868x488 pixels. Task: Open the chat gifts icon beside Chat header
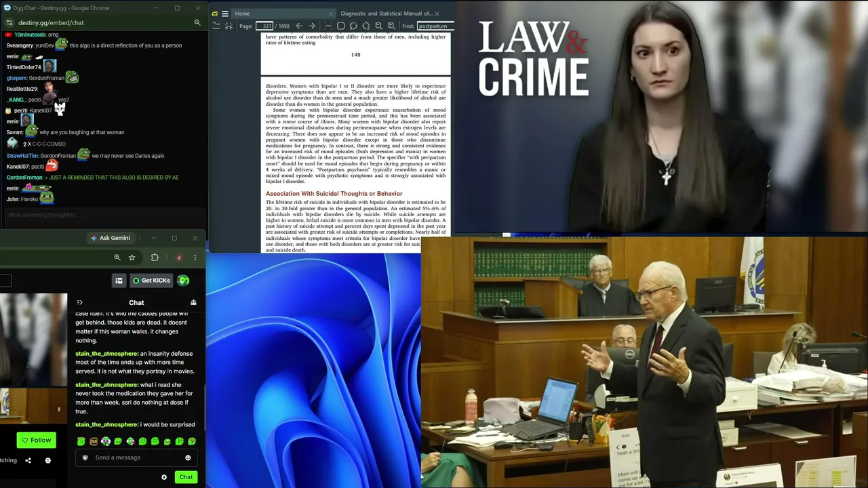[x=193, y=302]
